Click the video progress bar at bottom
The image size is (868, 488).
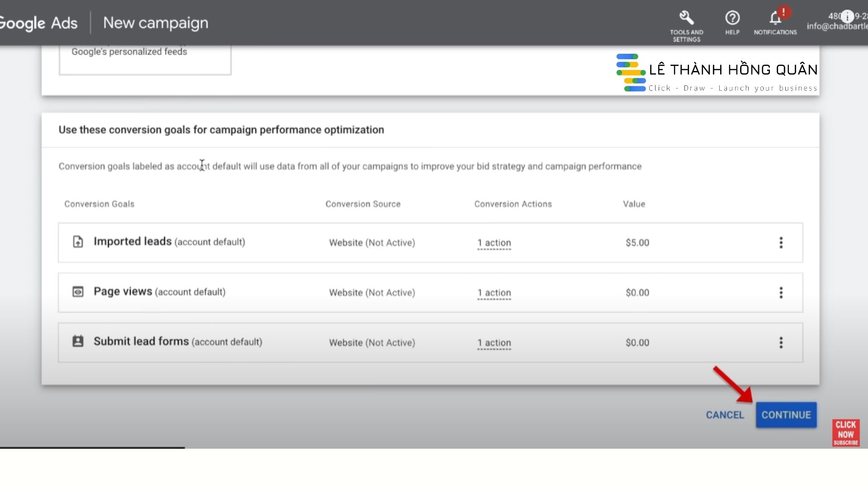click(x=92, y=448)
